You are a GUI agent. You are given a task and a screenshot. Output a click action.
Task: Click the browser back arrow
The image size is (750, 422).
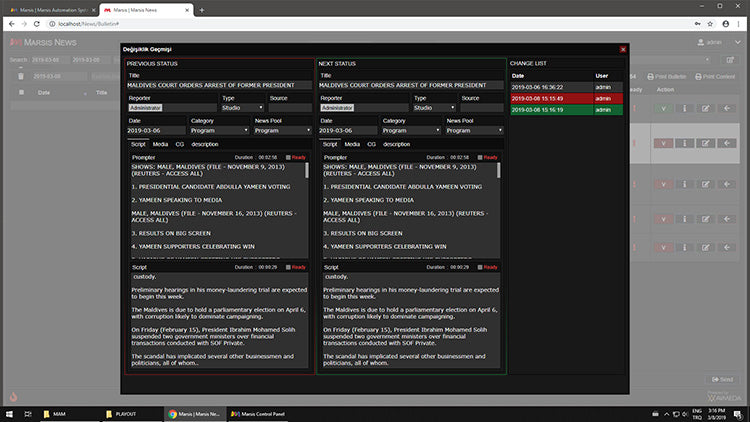[10, 23]
